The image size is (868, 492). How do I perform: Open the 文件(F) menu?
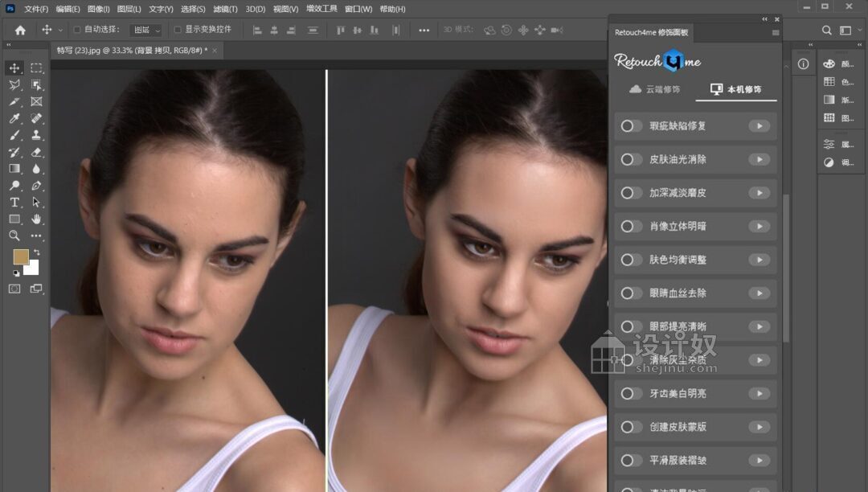(x=36, y=9)
